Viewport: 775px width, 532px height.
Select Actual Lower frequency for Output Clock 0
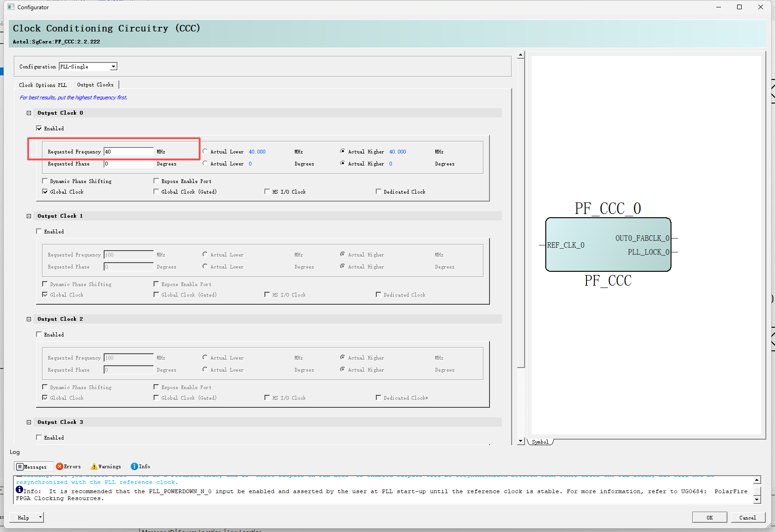[205, 152]
